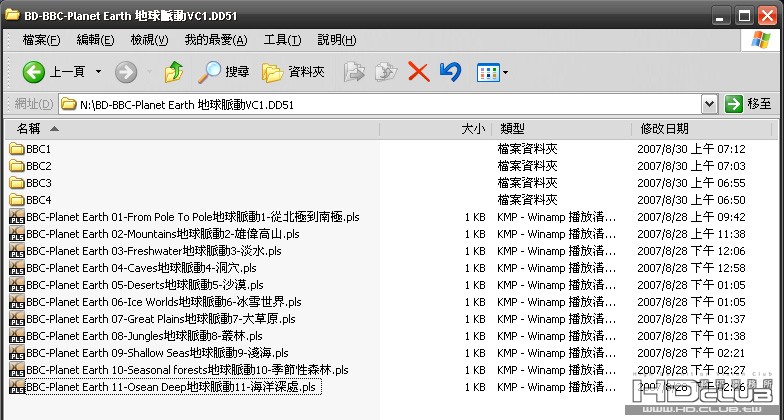Select the BBC4 folder icon
This screenshot has width=784, height=420.
pyautogui.click(x=17, y=200)
